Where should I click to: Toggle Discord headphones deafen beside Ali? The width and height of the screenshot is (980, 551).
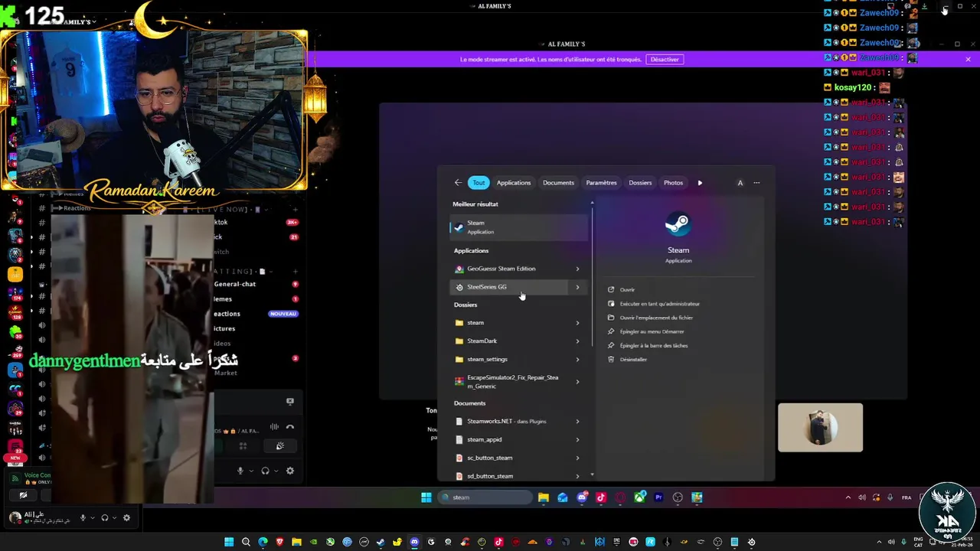[105, 518]
